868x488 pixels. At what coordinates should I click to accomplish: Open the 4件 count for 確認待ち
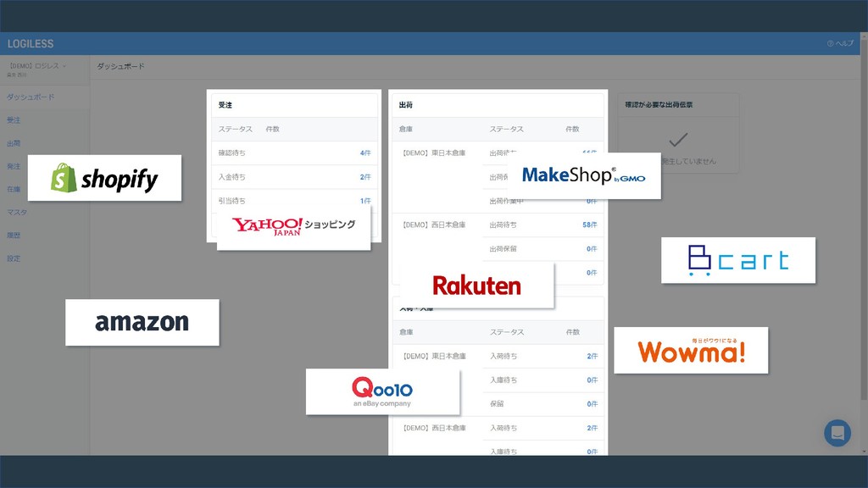coord(365,153)
